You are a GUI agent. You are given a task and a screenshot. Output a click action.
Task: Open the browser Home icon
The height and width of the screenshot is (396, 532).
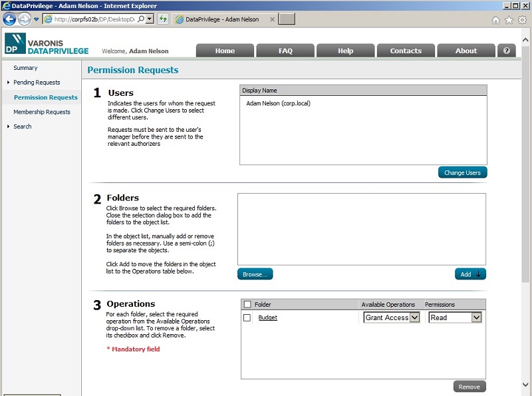(x=495, y=20)
